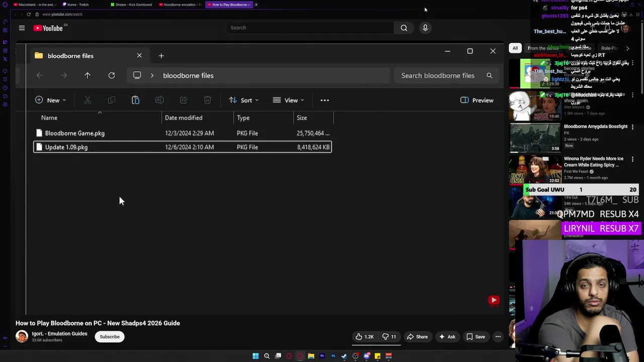This screenshot has width=644, height=362.
Task: Expand the address bar path chevron
Action: pyautogui.click(x=152, y=75)
